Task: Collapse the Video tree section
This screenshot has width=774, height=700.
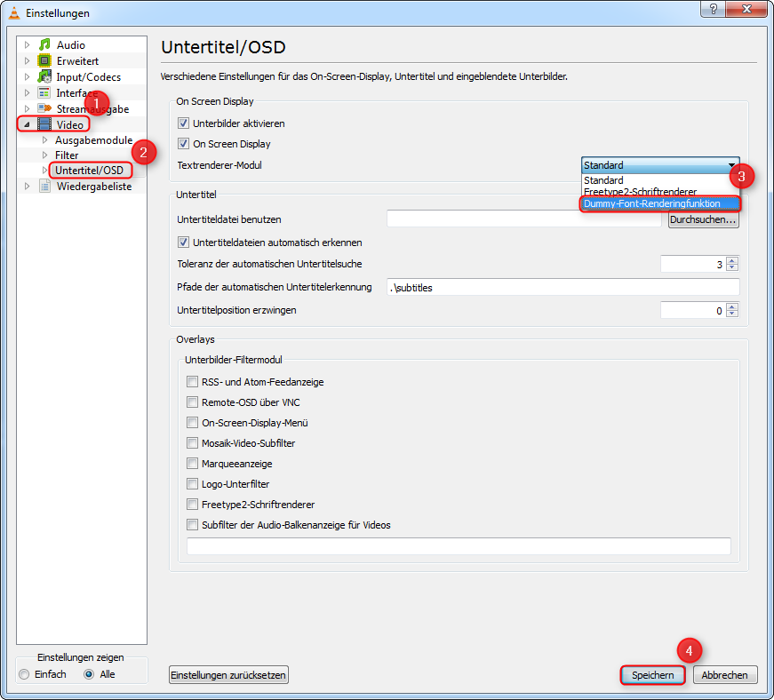Action: pyautogui.click(x=27, y=125)
